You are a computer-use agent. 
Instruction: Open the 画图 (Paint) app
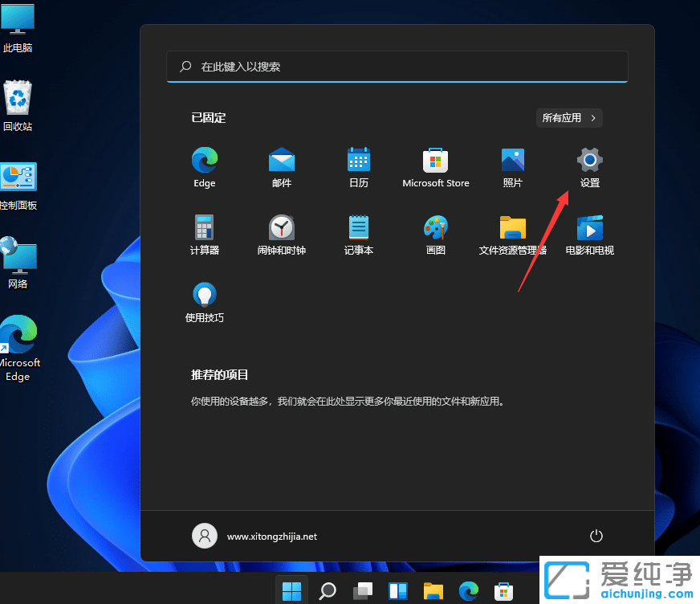(436, 227)
